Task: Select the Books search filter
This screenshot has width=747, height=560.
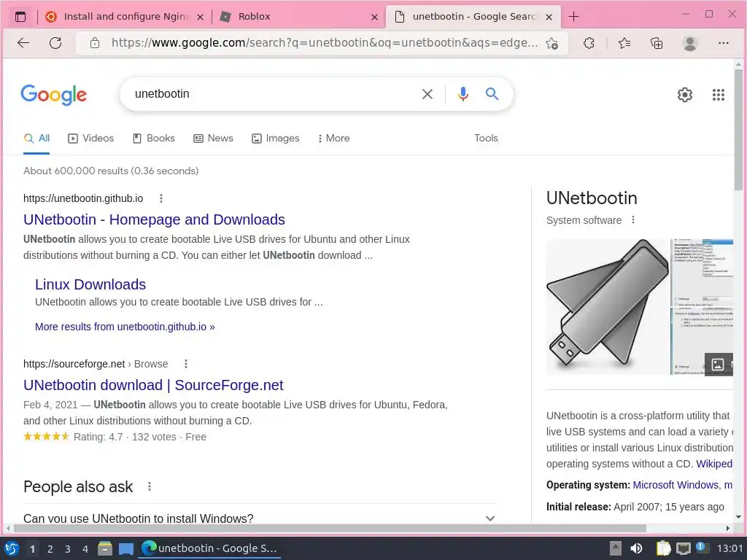Action: point(154,138)
